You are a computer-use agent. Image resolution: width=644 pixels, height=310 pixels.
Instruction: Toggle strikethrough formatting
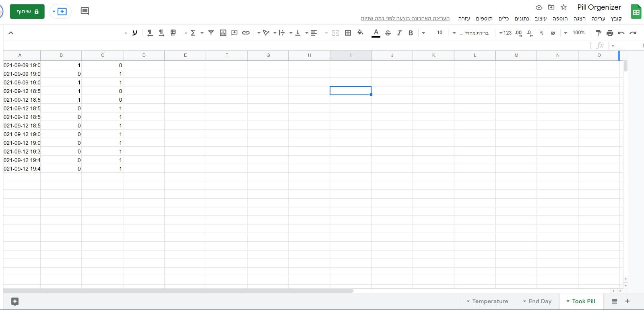pyautogui.click(x=388, y=33)
